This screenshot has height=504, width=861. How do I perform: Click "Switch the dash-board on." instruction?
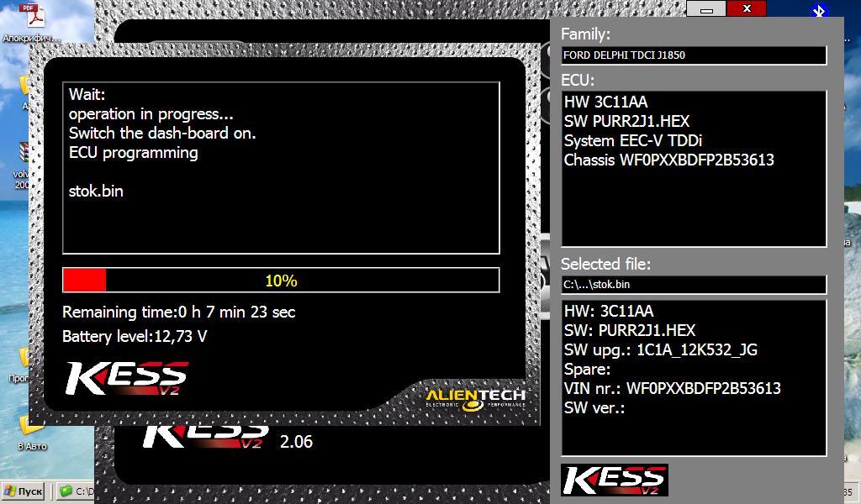click(162, 134)
